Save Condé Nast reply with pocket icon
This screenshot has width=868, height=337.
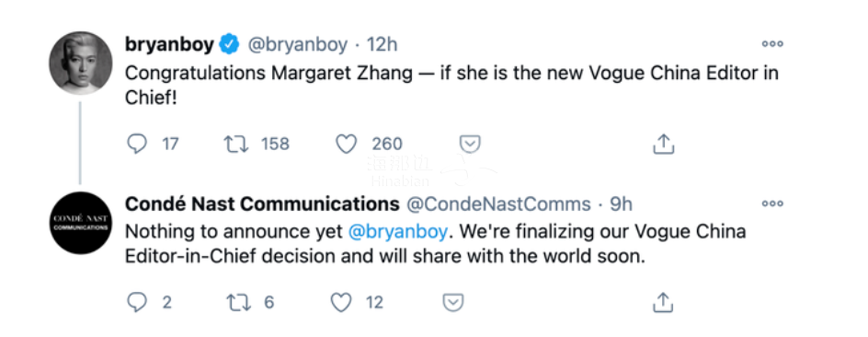(453, 303)
